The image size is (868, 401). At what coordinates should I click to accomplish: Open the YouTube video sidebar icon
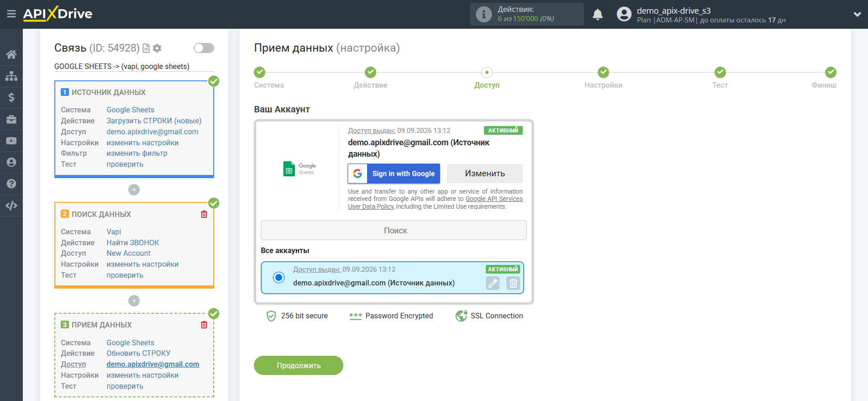(11, 141)
